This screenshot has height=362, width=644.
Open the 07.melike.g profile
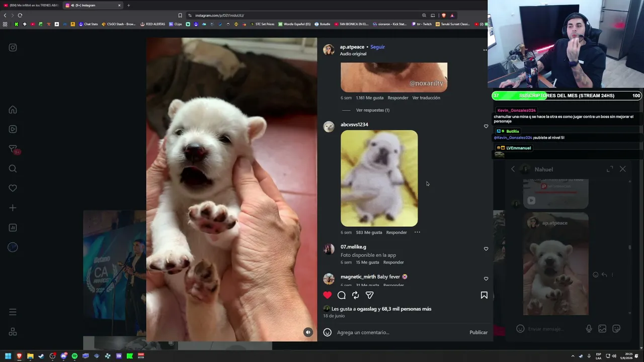[353, 247]
